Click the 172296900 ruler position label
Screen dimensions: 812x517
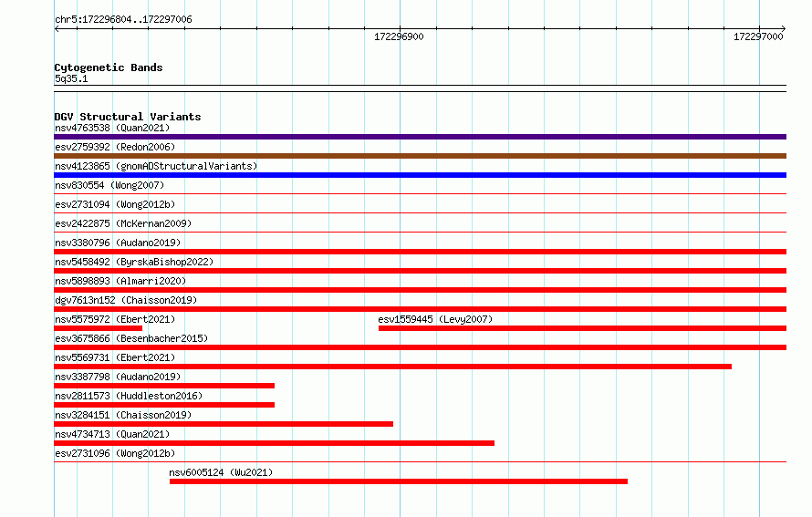(x=399, y=36)
